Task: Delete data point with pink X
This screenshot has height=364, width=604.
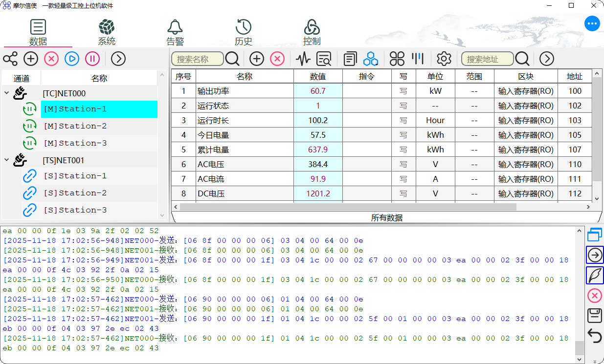Action: (x=277, y=59)
